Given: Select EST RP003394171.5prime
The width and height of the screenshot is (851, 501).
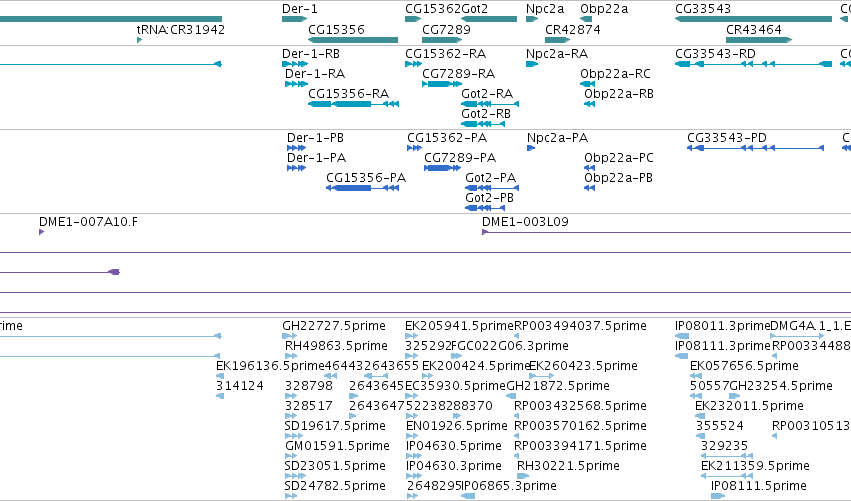Looking at the screenshot, I should (x=517, y=456).
